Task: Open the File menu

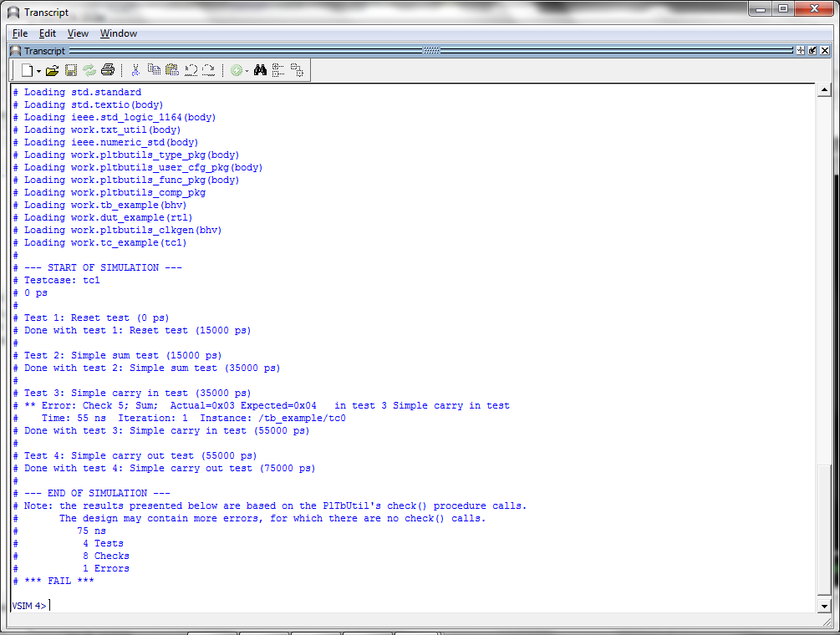Action: [20, 33]
